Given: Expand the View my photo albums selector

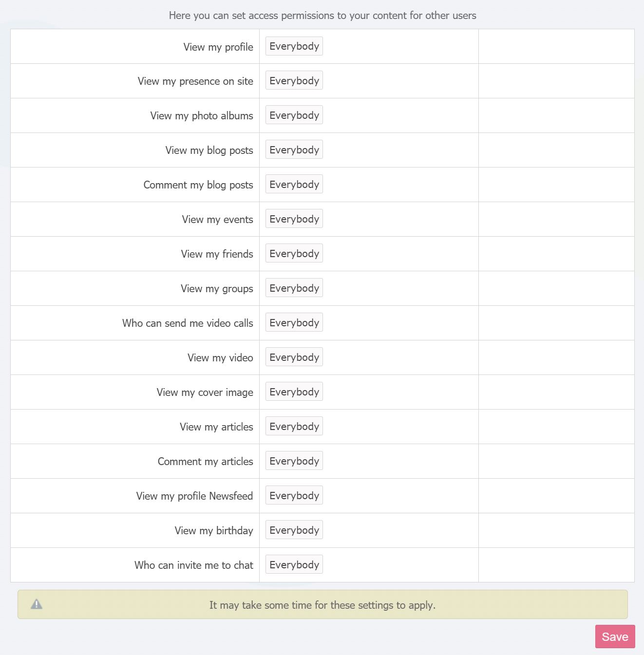Looking at the screenshot, I should coord(294,115).
